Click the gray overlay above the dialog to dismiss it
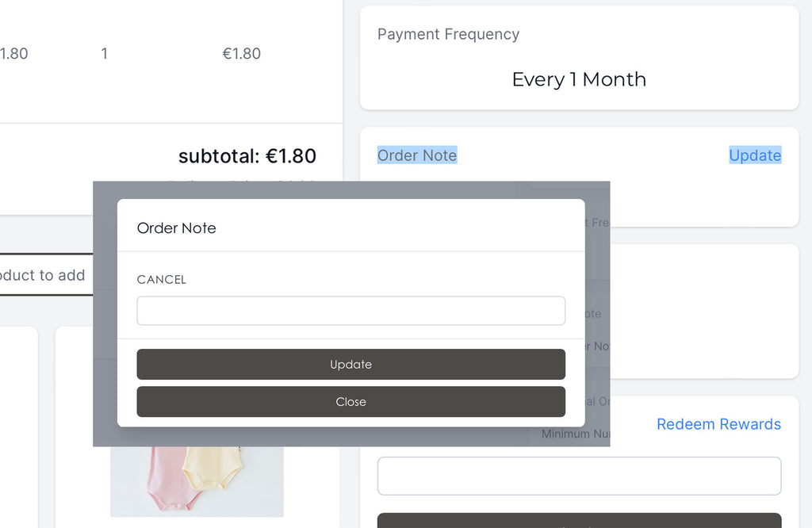 tap(351, 190)
